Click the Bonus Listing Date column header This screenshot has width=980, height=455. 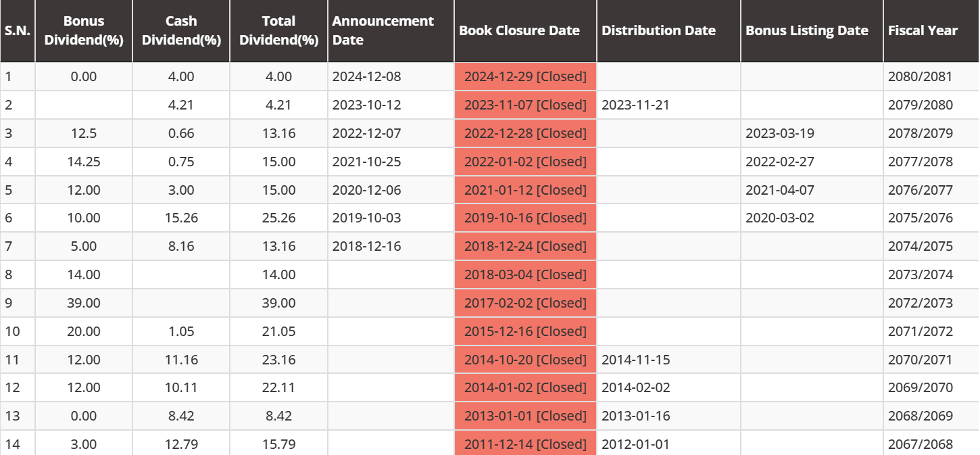tap(806, 30)
